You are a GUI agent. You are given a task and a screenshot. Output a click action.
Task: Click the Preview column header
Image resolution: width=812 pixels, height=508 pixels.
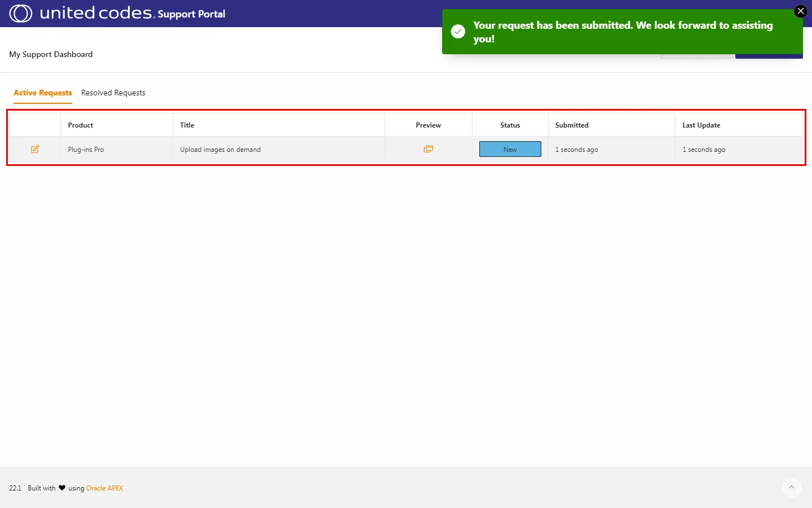pos(428,125)
